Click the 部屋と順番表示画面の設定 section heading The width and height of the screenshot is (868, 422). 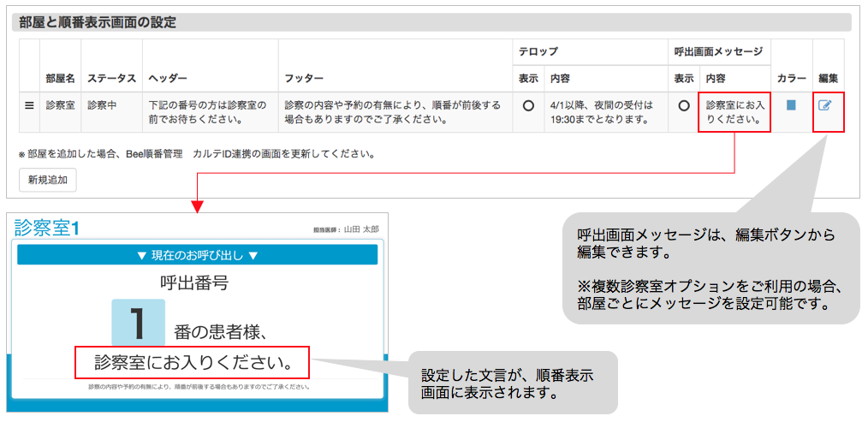tap(98, 23)
